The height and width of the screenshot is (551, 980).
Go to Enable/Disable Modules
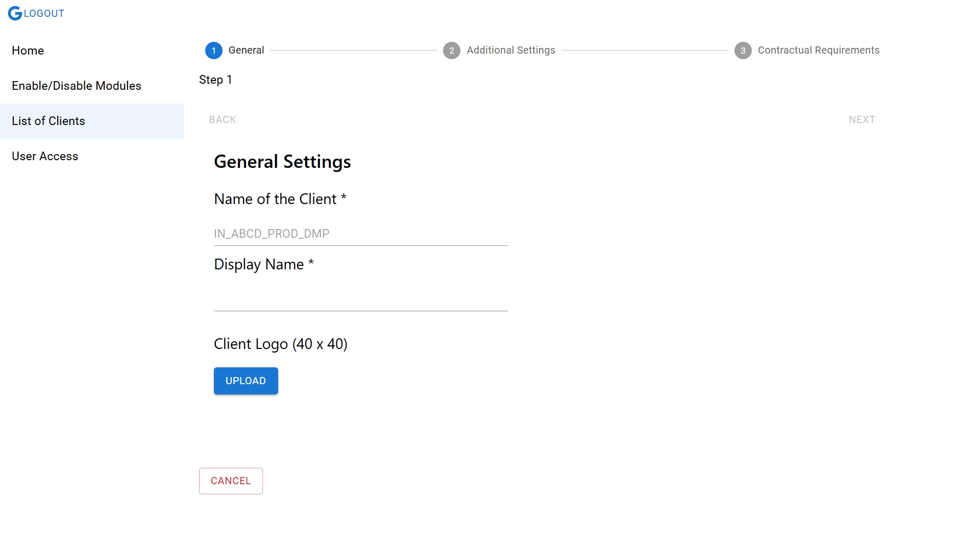coord(77,86)
